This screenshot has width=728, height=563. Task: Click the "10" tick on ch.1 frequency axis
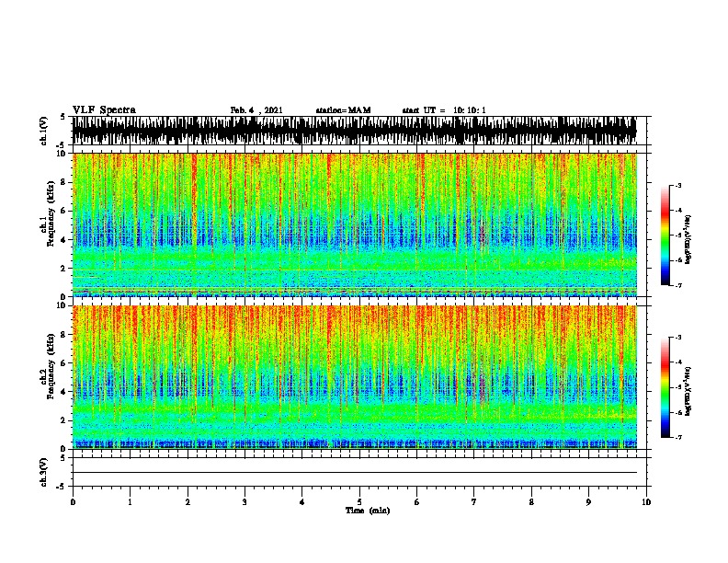(63, 154)
